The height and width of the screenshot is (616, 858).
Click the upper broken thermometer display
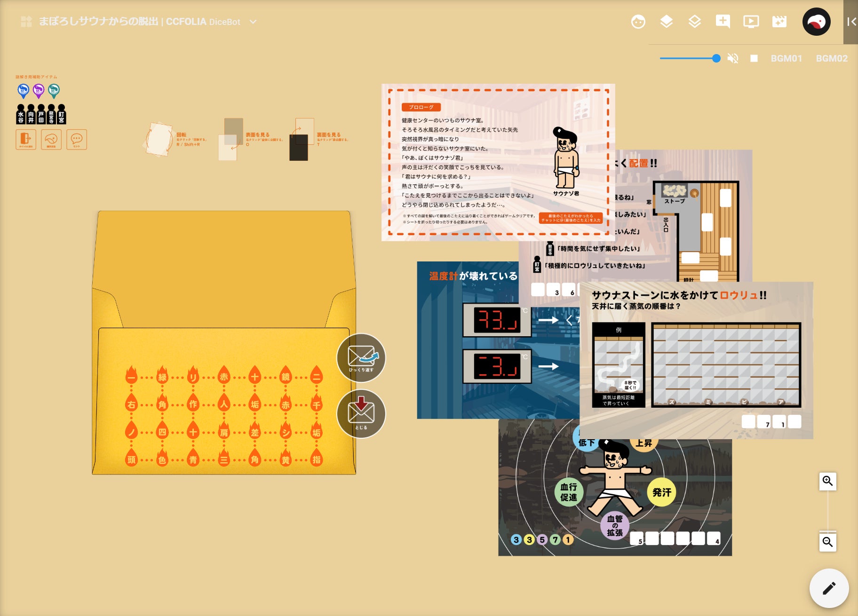[x=497, y=320]
